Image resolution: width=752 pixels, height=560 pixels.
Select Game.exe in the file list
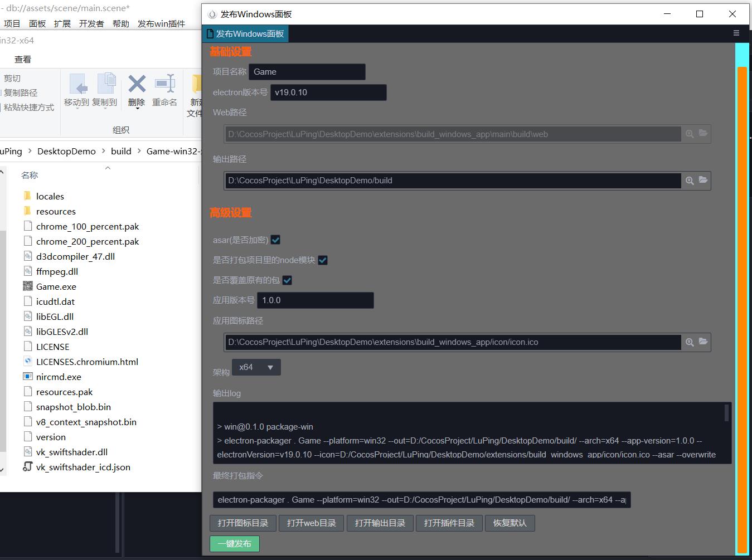[56, 286]
